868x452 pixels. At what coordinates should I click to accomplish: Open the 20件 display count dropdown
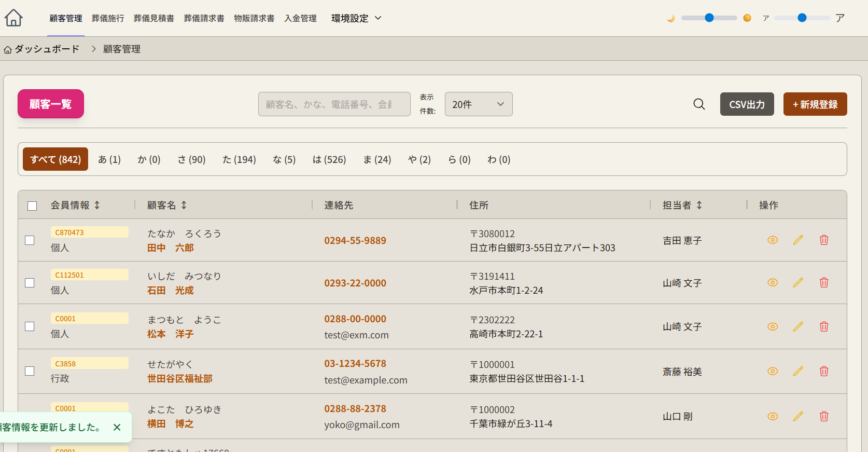coord(478,104)
